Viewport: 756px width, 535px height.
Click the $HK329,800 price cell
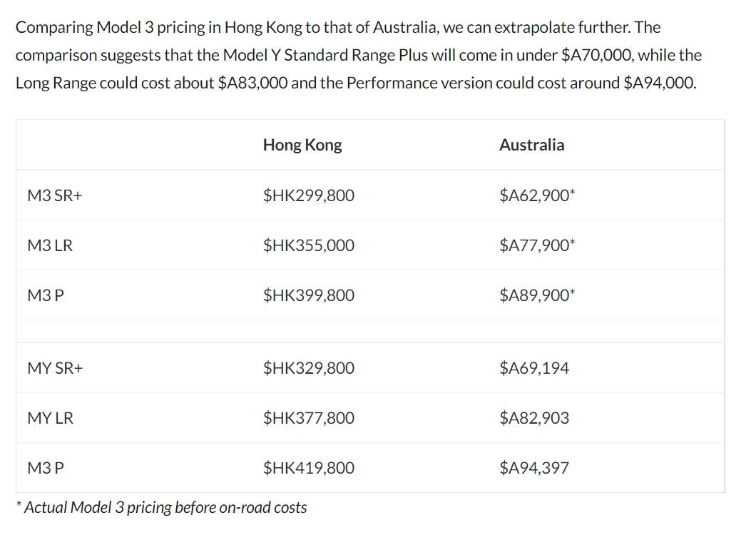[309, 368]
